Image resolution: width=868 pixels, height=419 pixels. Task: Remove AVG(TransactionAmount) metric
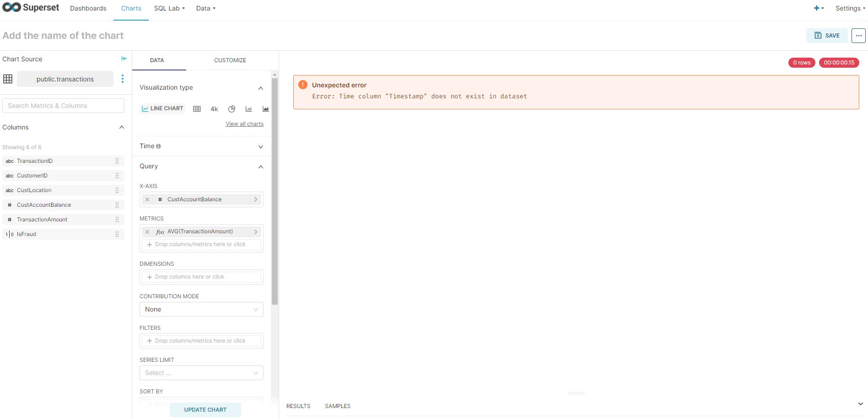147,232
